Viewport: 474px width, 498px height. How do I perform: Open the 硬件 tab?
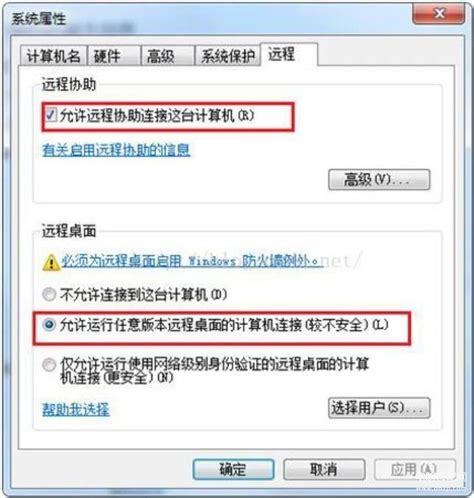pyautogui.click(x=113, y=56)
